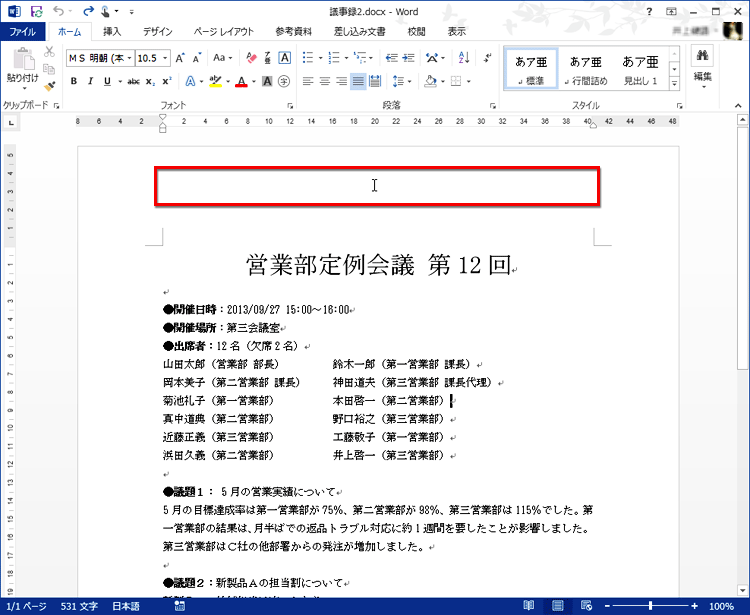
Task: Click the enclosed characters circle icon
Action: pyautogui.click(x=284, y=82)
